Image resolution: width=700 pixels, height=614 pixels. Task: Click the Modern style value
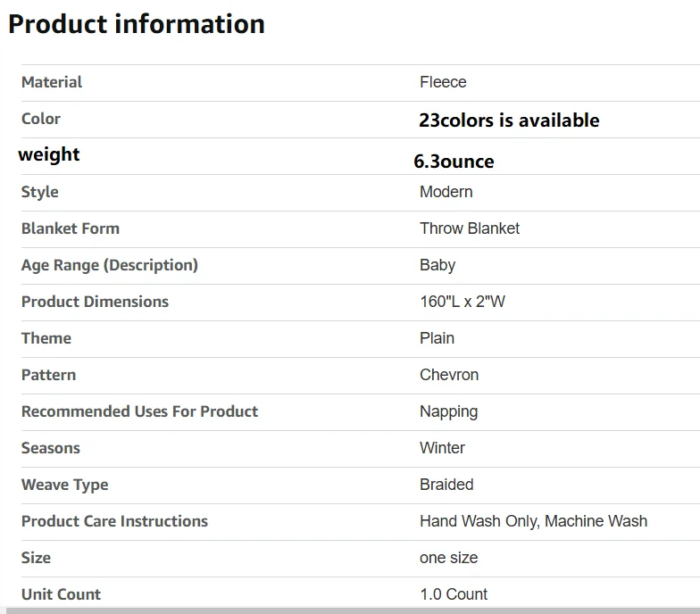coord(446,192)
